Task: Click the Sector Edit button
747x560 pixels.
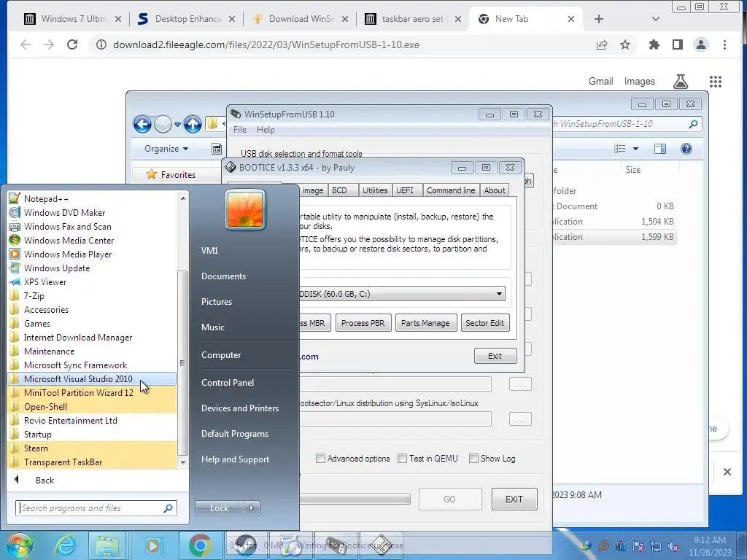Action: pos(484,323)
